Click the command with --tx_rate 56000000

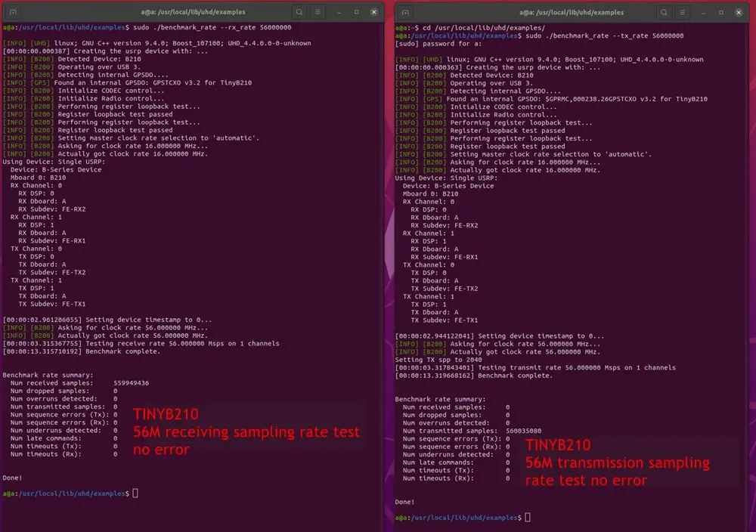click(605, 36)
